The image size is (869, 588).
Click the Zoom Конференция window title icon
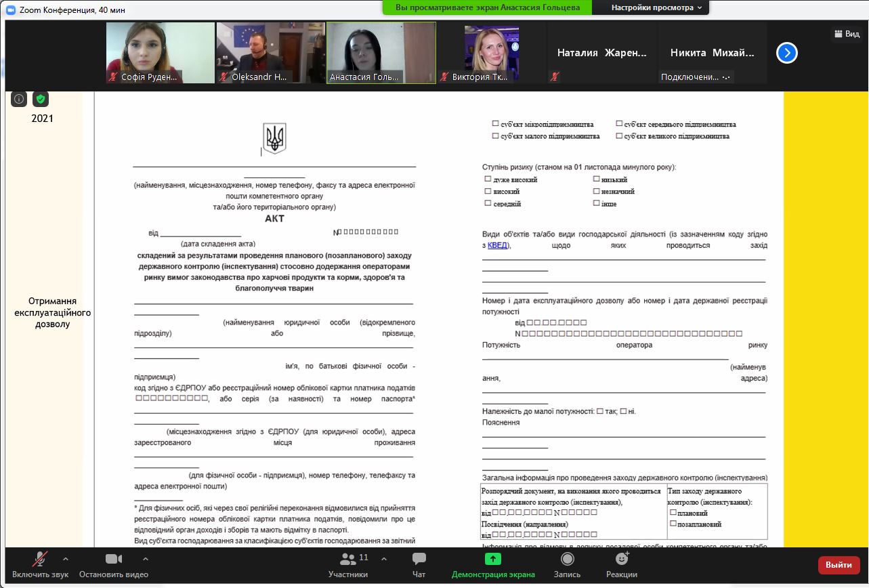tap(10, 9)
